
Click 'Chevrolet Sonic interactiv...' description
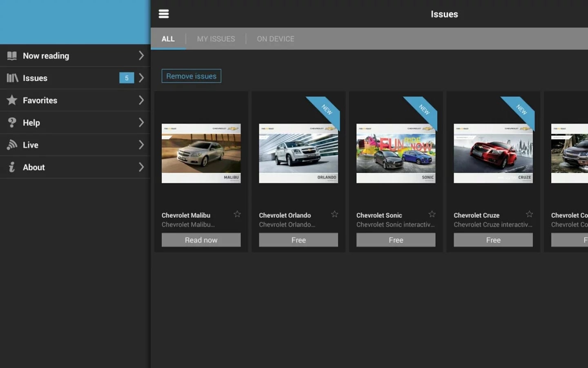(x=395, y=224)
